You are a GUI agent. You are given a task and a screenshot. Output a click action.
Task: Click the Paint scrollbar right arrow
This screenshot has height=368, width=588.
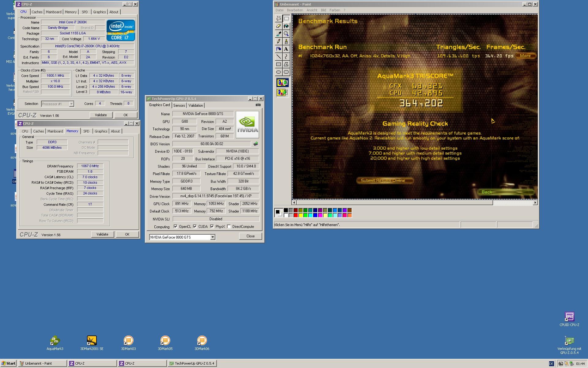(x=535, y=203)
